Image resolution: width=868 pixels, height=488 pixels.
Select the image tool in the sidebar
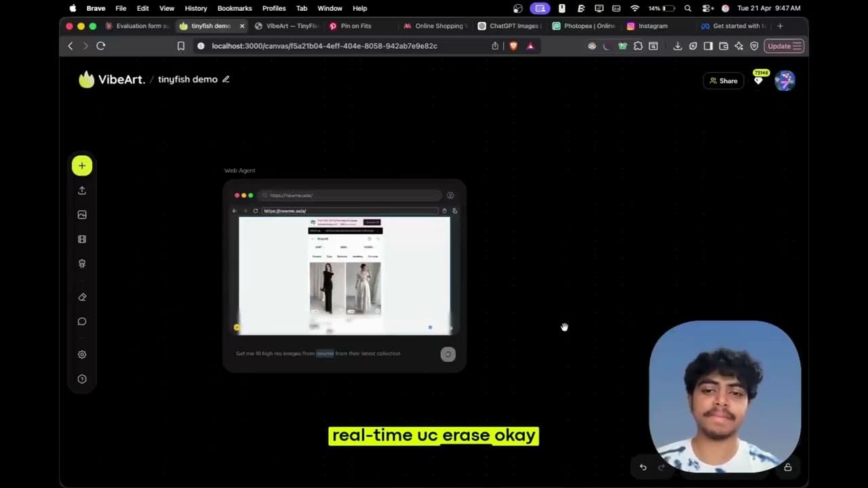[82, 215]
